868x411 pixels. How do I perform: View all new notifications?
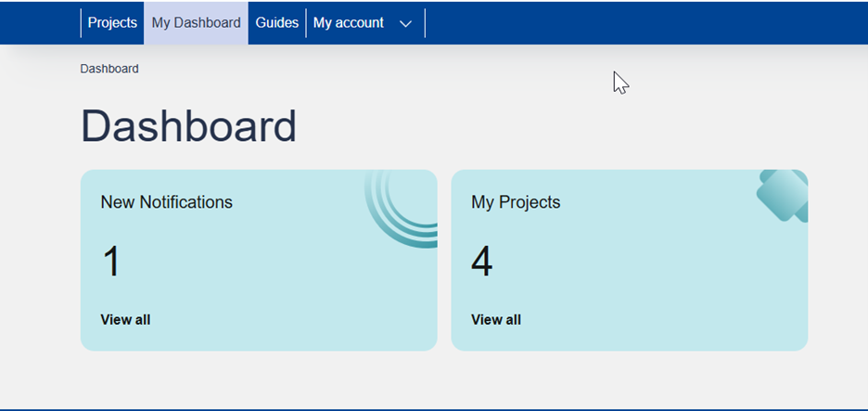click(125, 319)
